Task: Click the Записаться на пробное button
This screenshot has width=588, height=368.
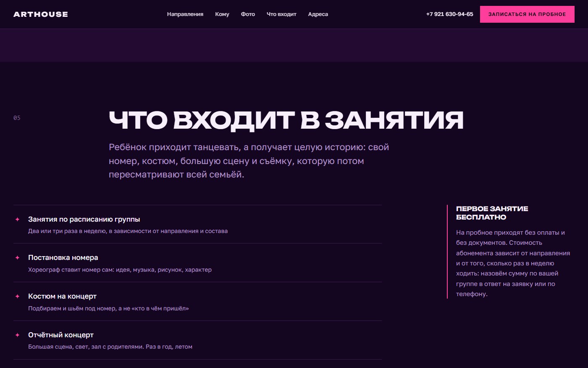Action: point(527,14)
